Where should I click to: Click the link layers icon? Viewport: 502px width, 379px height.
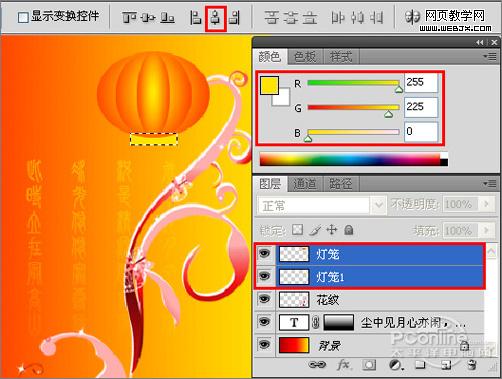(317, 365)
